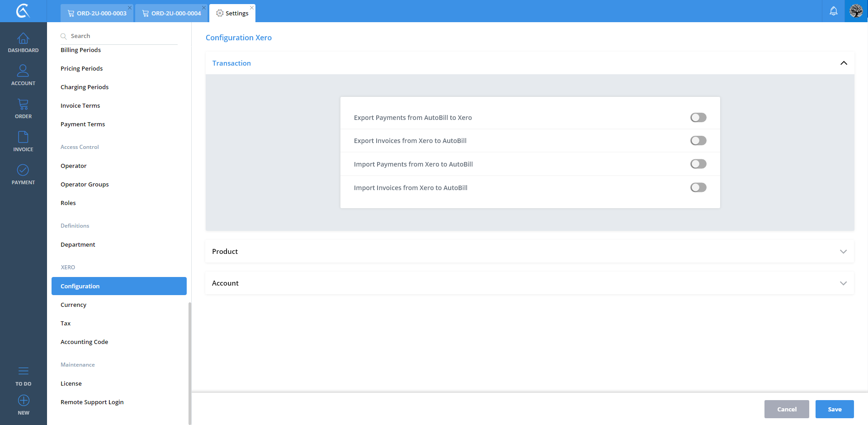Open the Payment checkmark icon
The width and height of the screenshot is (868, 425).
pos(23,170)
